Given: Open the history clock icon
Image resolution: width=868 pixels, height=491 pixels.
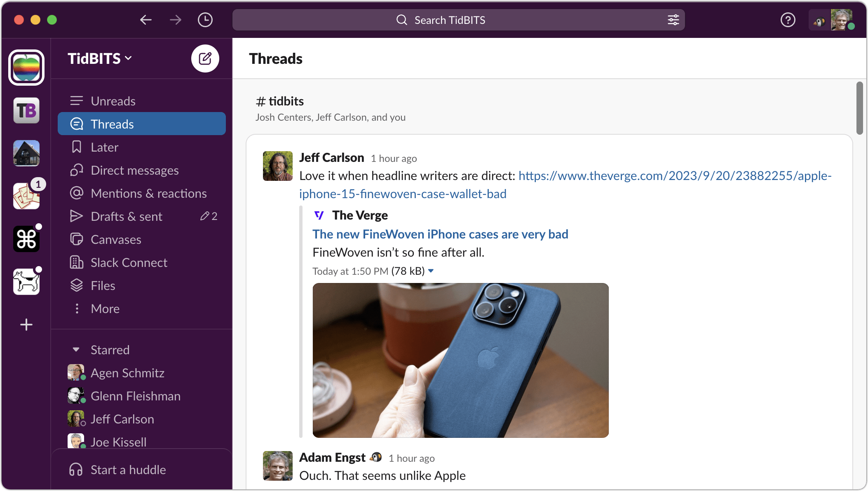Looking at the screenshot, I should [x=205, y=20].
